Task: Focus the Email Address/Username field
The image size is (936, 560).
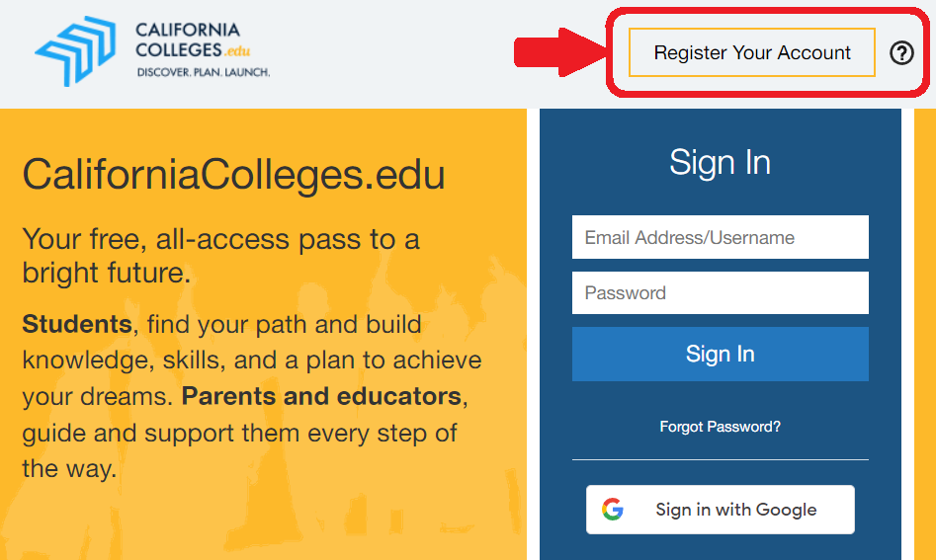Action: point(720,237)
